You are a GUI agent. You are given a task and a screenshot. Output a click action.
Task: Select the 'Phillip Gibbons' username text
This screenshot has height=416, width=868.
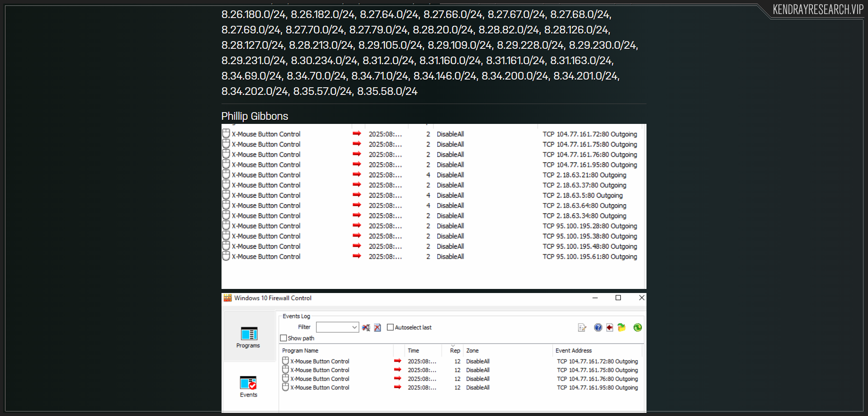(255, 116)
